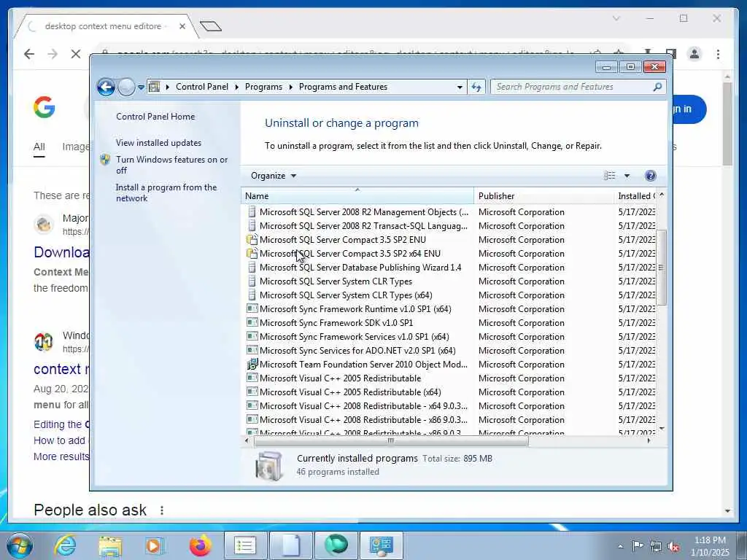747x560 pixels.
Task: Open the Organize dropdown menu
Action: (x=274, y=176)
